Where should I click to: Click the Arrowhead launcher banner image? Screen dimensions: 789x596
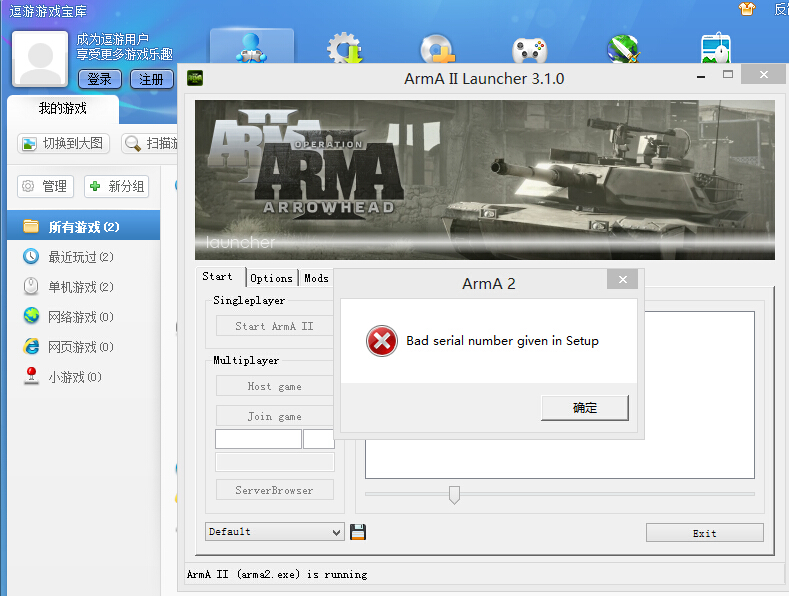[x=485, y=180]
